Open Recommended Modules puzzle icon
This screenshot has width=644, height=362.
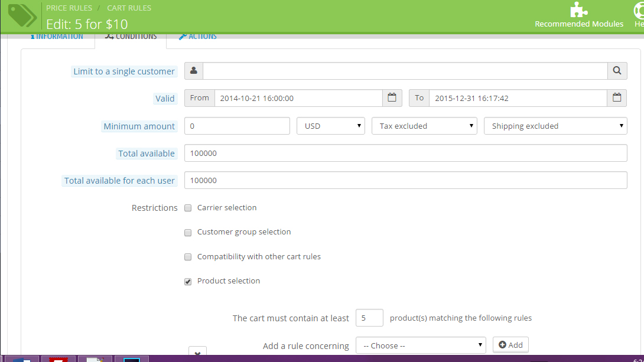tap(578, 10)
